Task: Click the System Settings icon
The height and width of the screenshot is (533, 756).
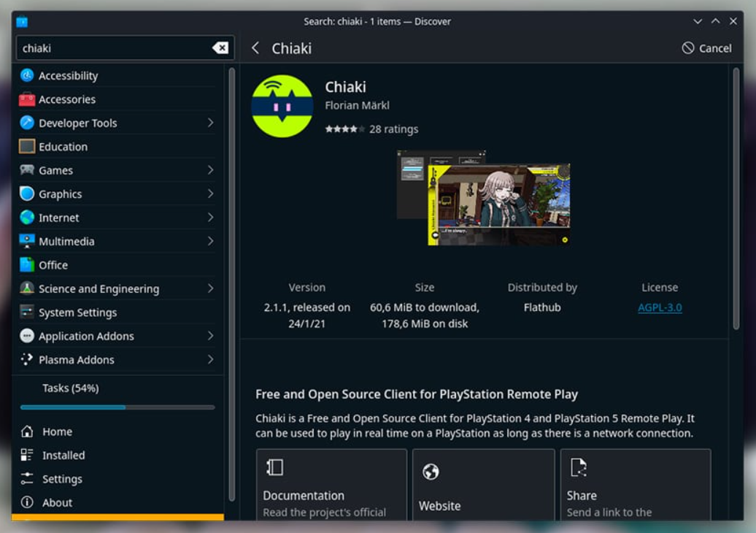Action: point(27,312)
